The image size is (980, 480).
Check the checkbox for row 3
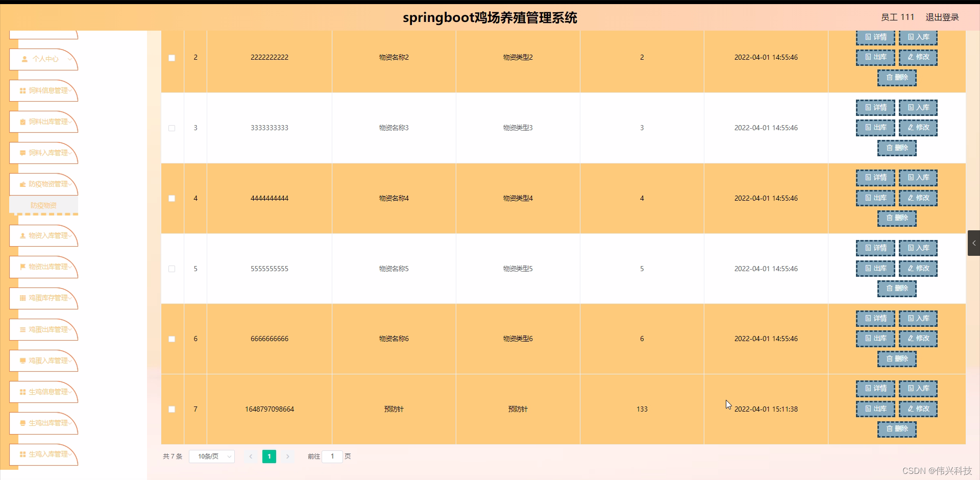[x=171, y=128]
